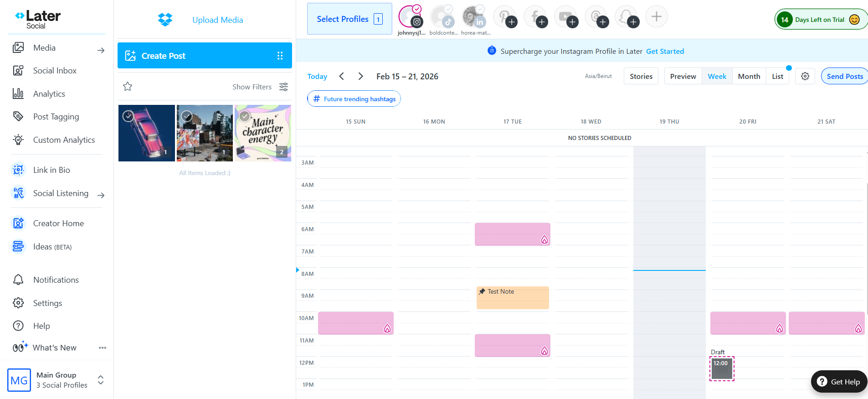Open Ideas (BETA)
This screenshot has width=868, height=399.
[x=52, y=247]
